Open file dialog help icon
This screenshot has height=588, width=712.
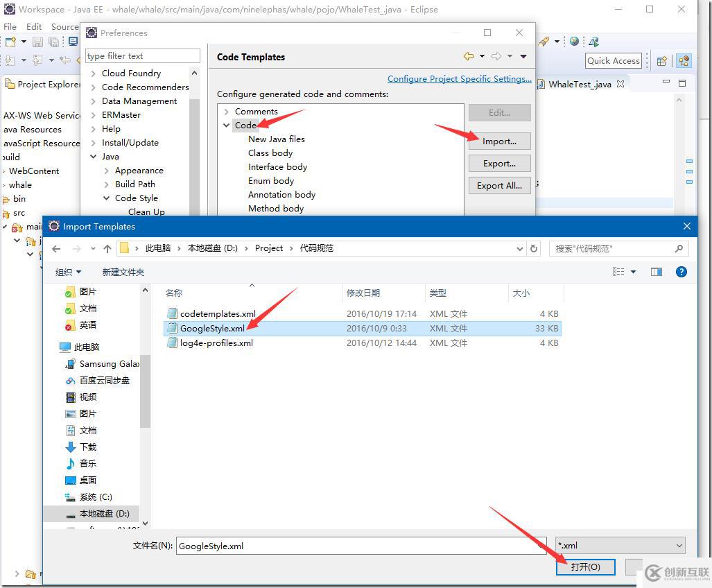pos(681,272)
